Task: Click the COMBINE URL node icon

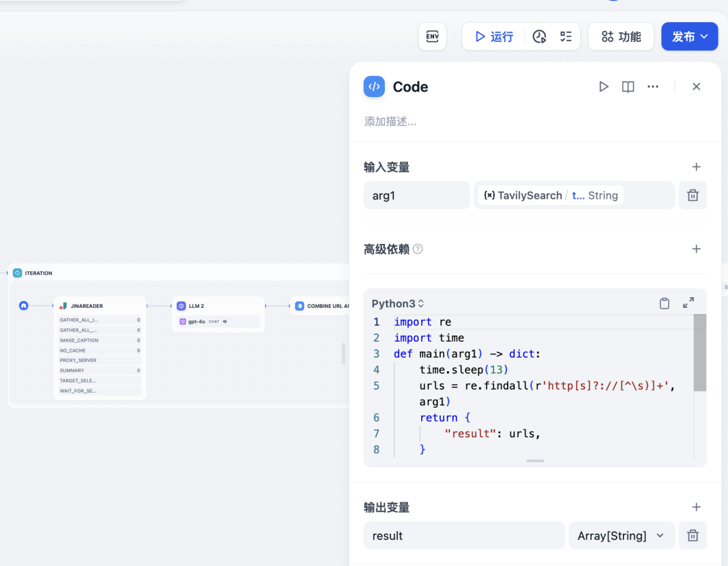Action: pyautogui.click(x=299, y=306)
